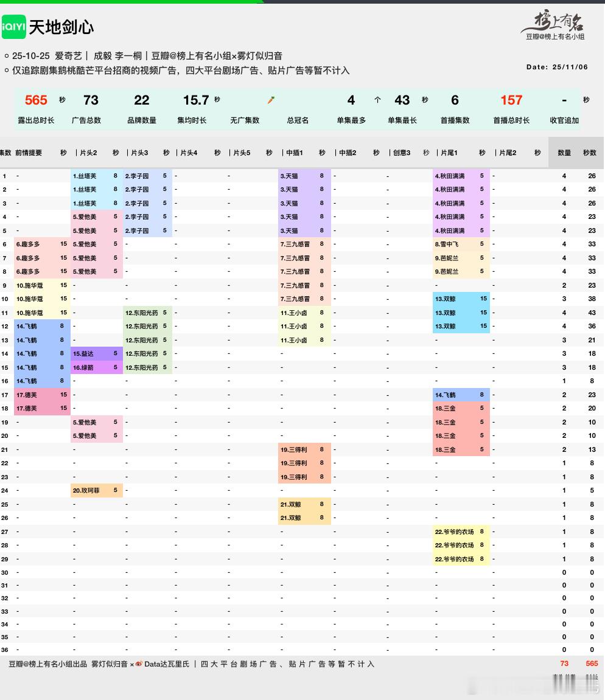Image resolution: width=605 pixels, height=700 pixels.
Task: Click the 73 ad total in summary bar
Action: point(91,100)
